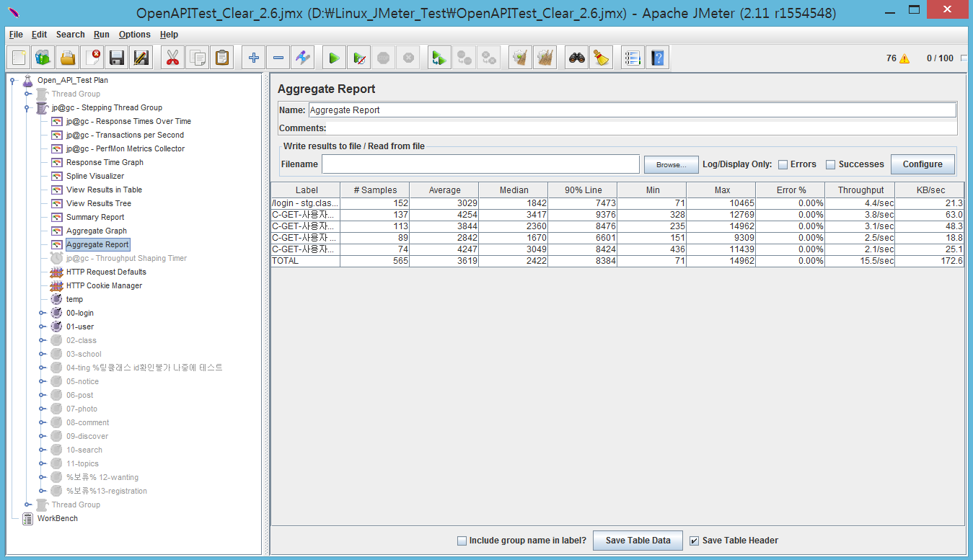Select the TOTAL row label cell

[x=305, y=261]
